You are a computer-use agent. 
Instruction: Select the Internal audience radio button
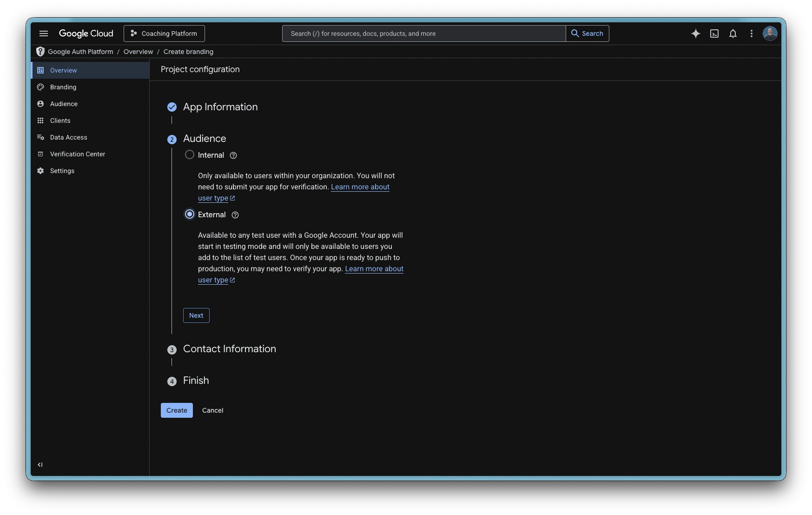pyautogui.click(x=190, y=155)
